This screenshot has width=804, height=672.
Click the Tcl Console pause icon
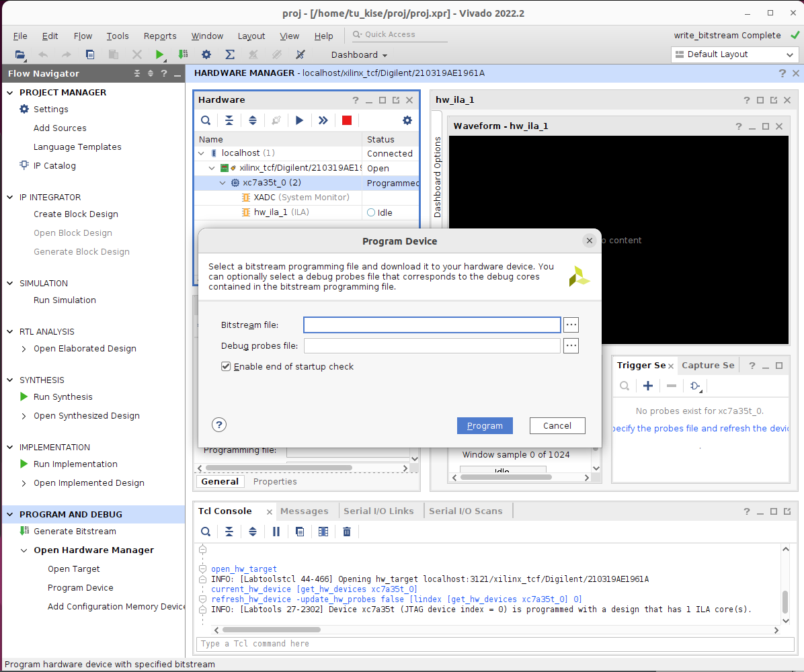click(x=276, y=532)
